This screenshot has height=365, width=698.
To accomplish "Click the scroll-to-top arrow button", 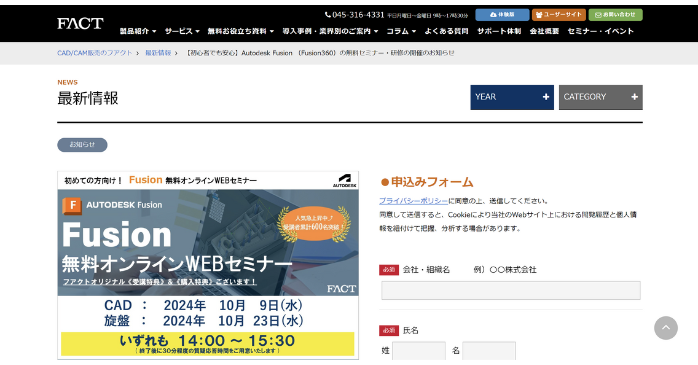I will tap(666, 328).
